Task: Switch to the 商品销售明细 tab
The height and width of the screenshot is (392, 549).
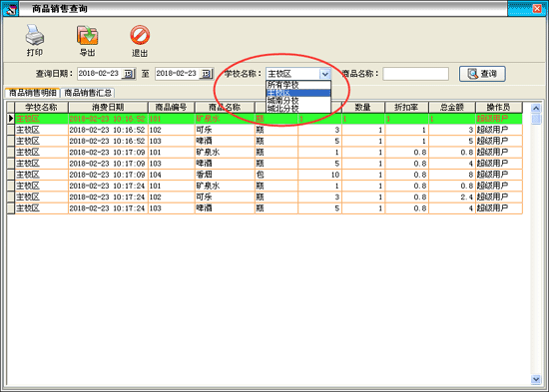Action: 32,93
